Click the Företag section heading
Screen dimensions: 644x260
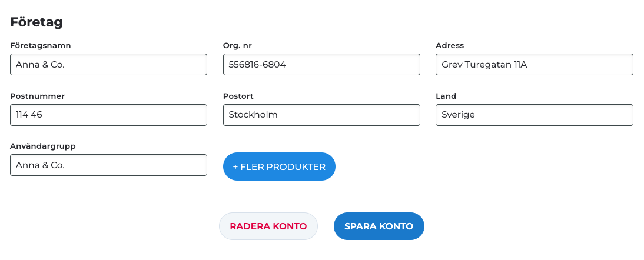[36, 22]
